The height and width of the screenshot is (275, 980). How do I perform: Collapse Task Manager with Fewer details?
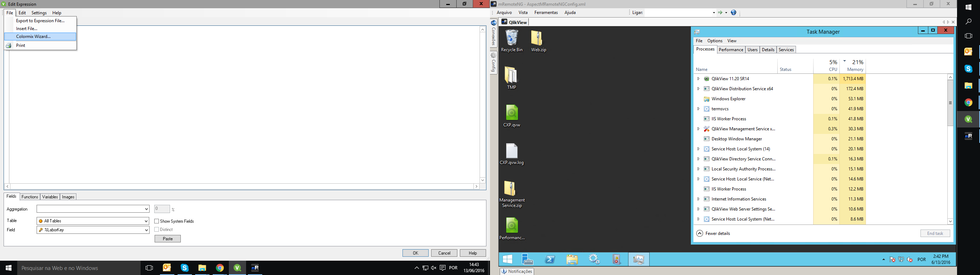click(x=713, y=233)
